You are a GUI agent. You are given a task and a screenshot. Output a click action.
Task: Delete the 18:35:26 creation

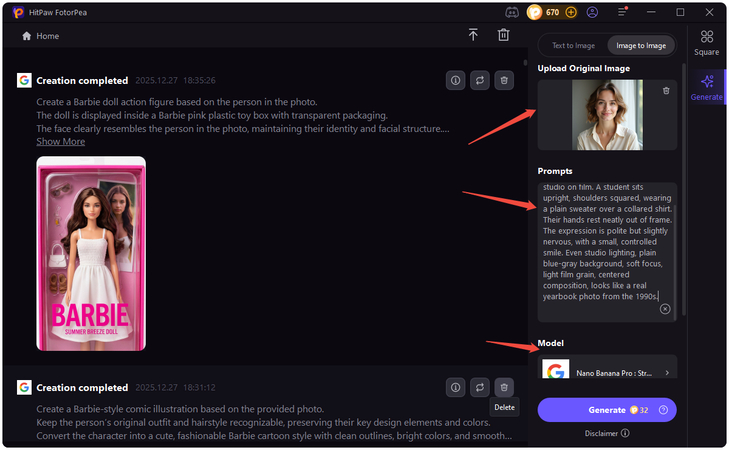point(504,80)
